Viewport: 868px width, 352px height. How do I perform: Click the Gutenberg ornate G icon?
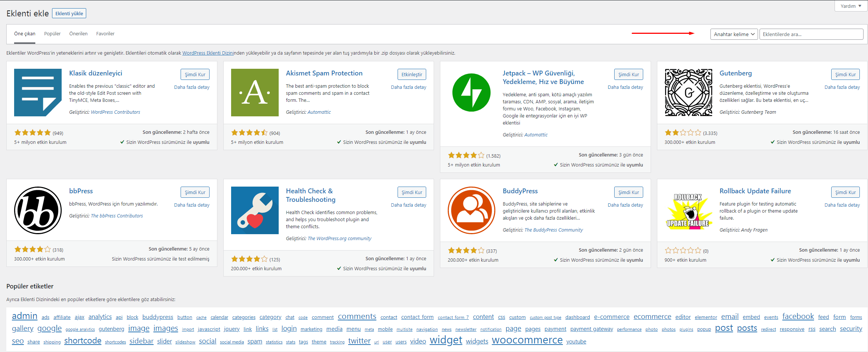click(688, 93)
